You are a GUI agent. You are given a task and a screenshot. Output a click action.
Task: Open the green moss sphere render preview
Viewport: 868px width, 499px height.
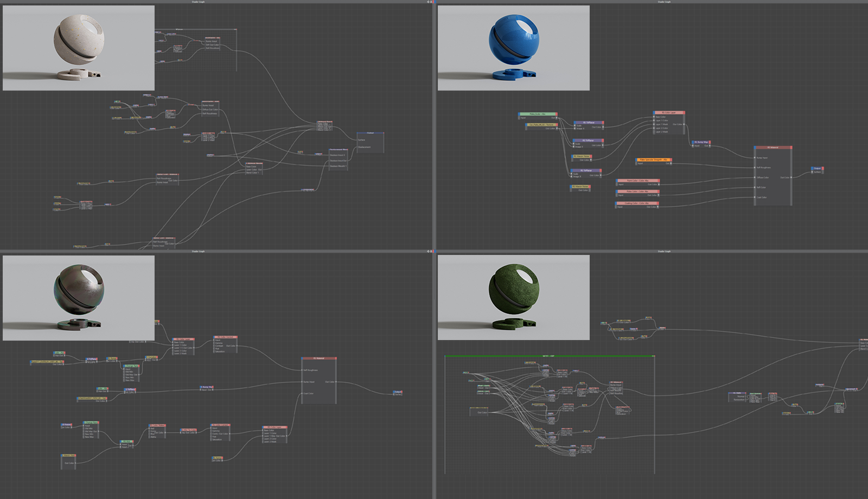514,298
